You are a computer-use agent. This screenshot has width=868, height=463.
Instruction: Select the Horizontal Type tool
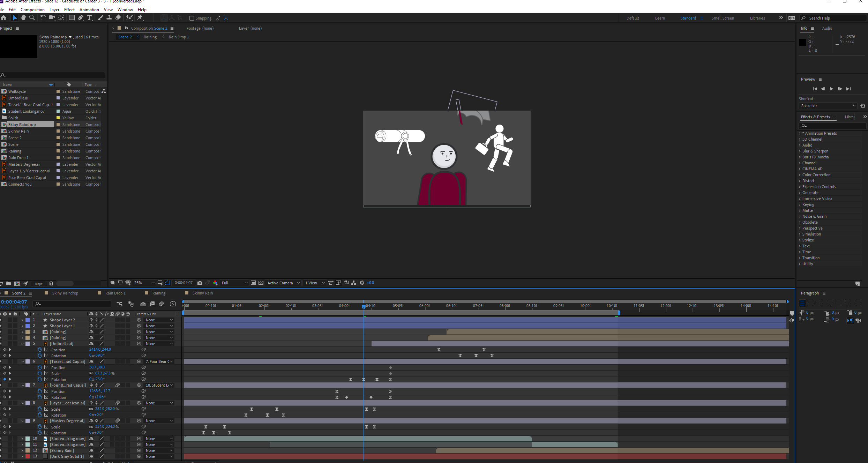tap(89, 18)
